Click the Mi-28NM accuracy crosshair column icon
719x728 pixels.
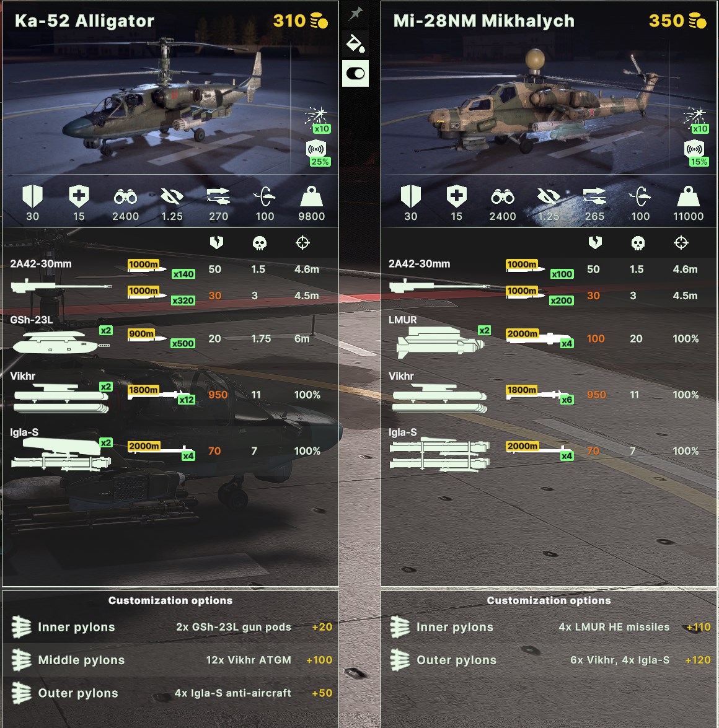coord(681,242)
